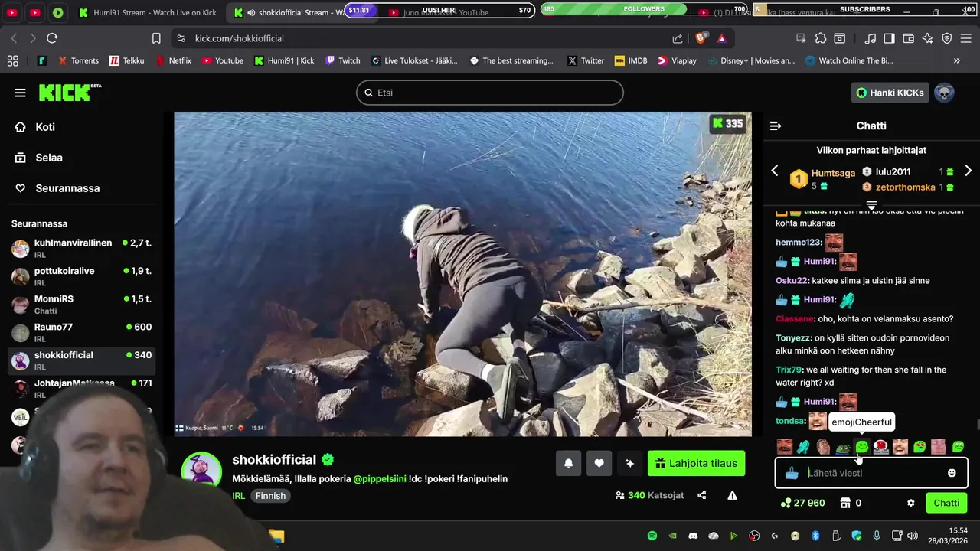Toggle stream notifications bell

point(569,463)
